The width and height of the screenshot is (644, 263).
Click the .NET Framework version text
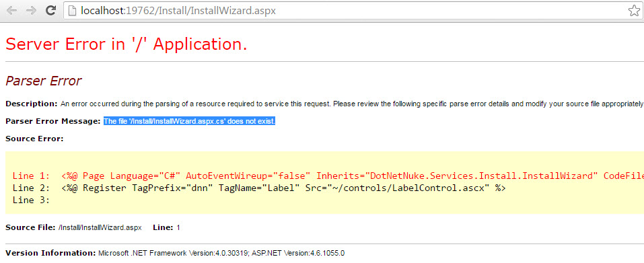pos(174,253)
